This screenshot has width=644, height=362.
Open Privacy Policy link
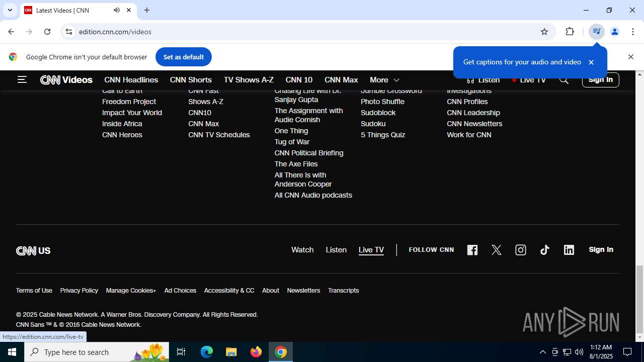tap(79, 291)
